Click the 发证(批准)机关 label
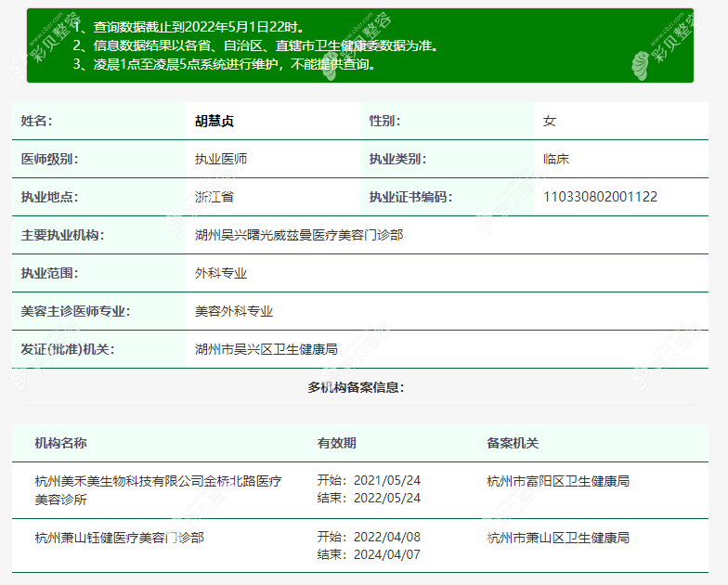 coord(68,349)
